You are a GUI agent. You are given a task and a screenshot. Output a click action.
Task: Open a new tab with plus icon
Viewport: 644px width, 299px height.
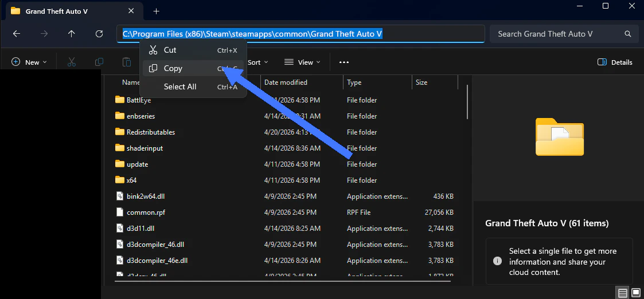click(156, 11)
